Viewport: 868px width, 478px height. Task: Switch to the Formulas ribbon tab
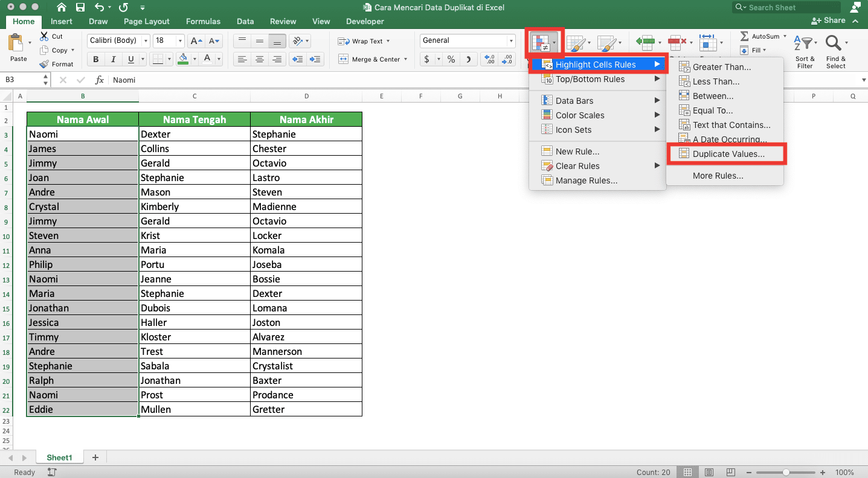click(203, 21)
